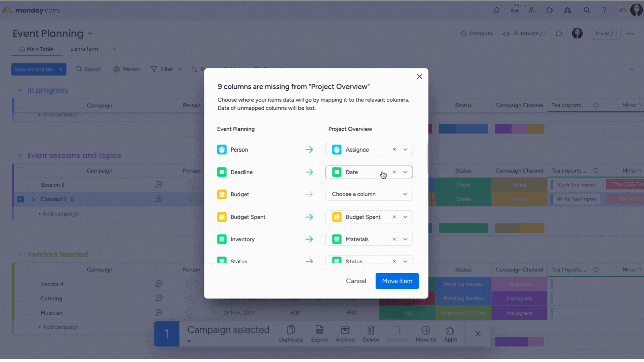
Task: Open the board discussion speech bubble icon
Action: [559, 33]
